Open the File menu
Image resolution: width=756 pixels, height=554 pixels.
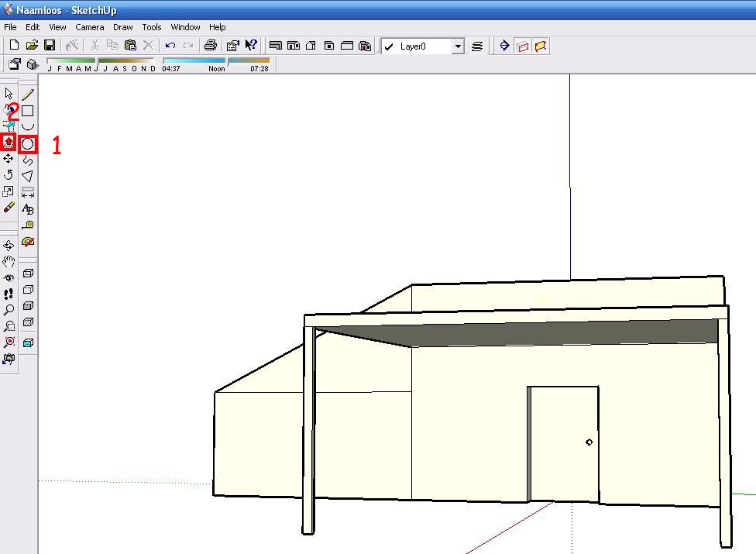10,27
